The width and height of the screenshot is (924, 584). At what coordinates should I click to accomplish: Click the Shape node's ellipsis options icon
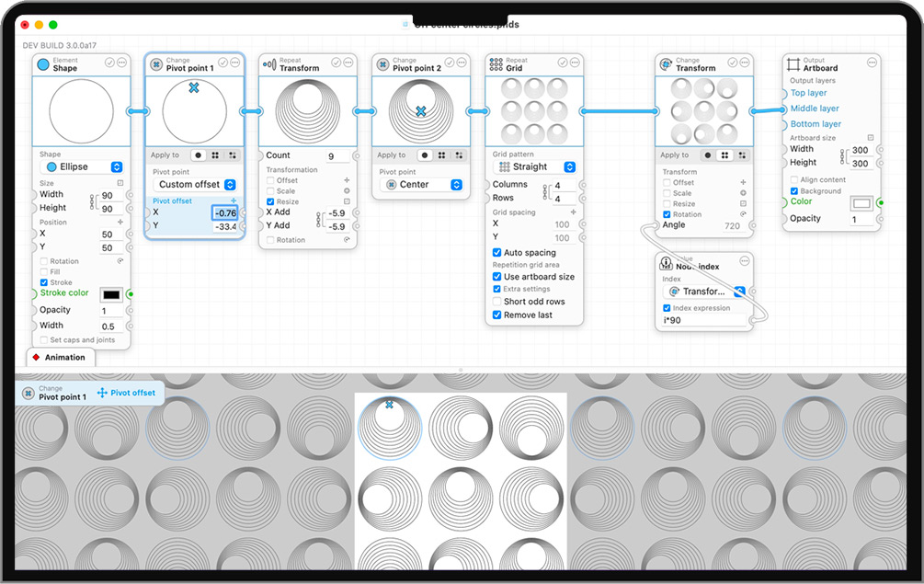pyautogui.click(x=122, y=63)
